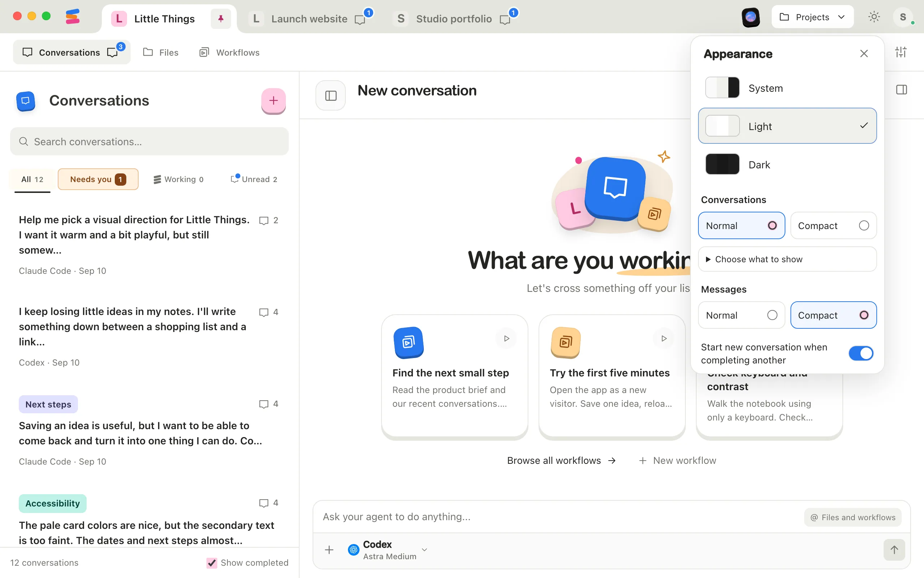Open the Studio portfolio tab chat badge

pos(508,17)
